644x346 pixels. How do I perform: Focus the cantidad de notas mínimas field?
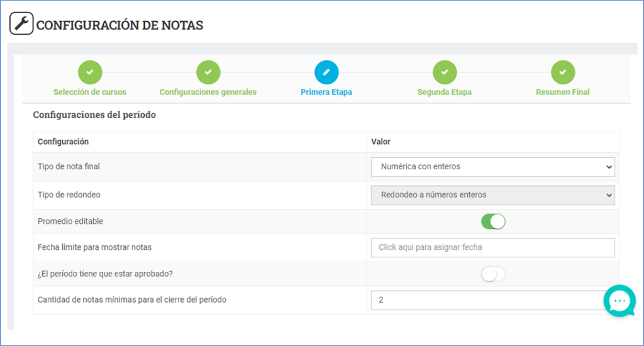[x=484, y=300]
